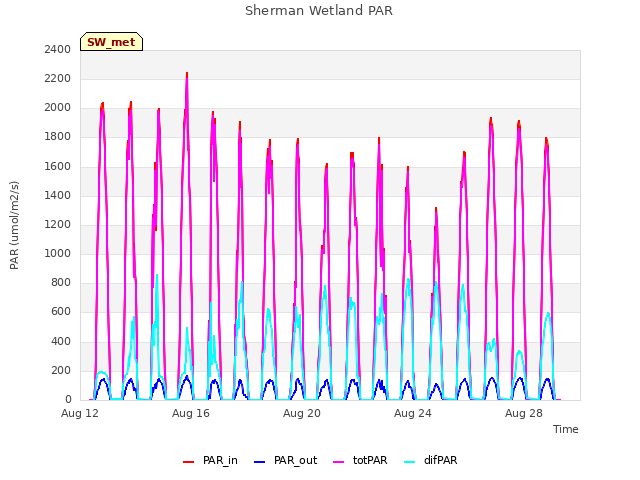This screenshot has height=480, width=640.
Task: Click the cyan difPAR legend color marker
Action: [409, 462]
